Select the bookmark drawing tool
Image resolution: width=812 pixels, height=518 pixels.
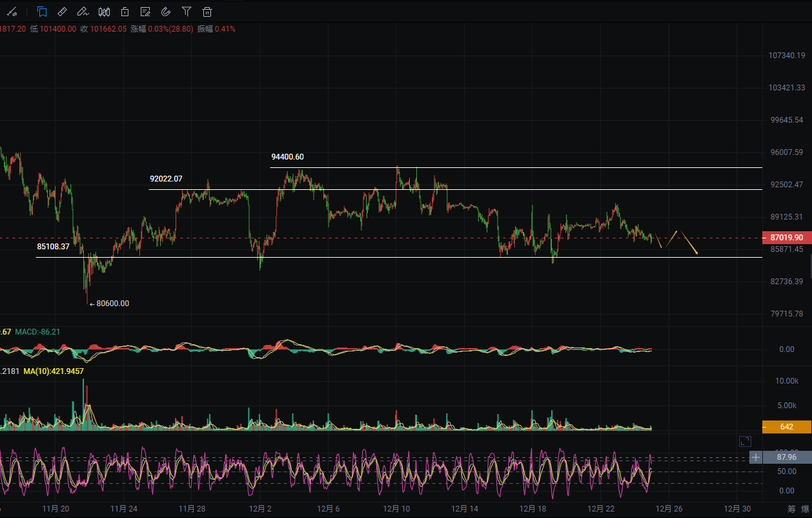42,12
